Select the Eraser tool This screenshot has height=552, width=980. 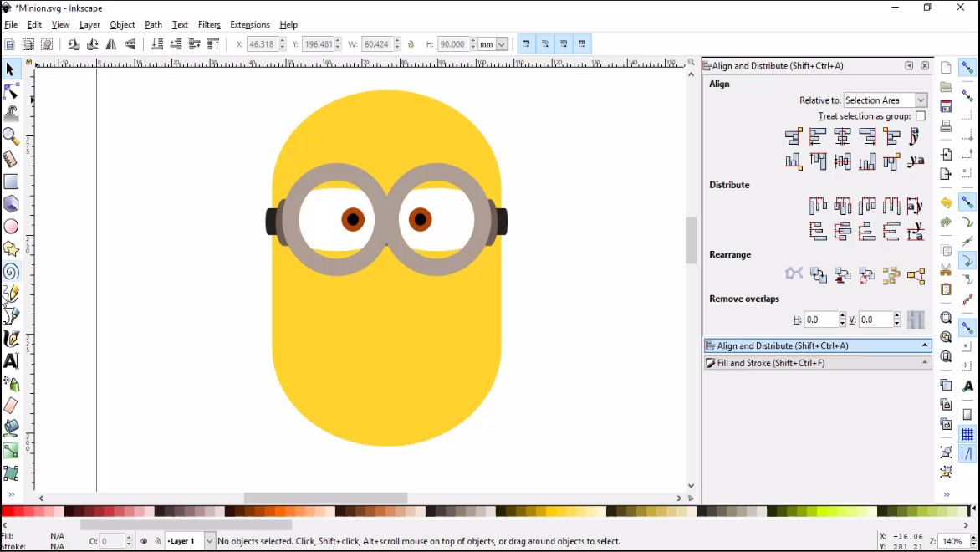(11, 406)
